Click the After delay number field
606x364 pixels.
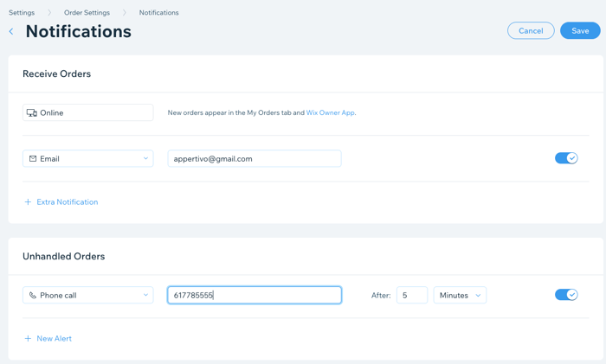coord(412,296)
